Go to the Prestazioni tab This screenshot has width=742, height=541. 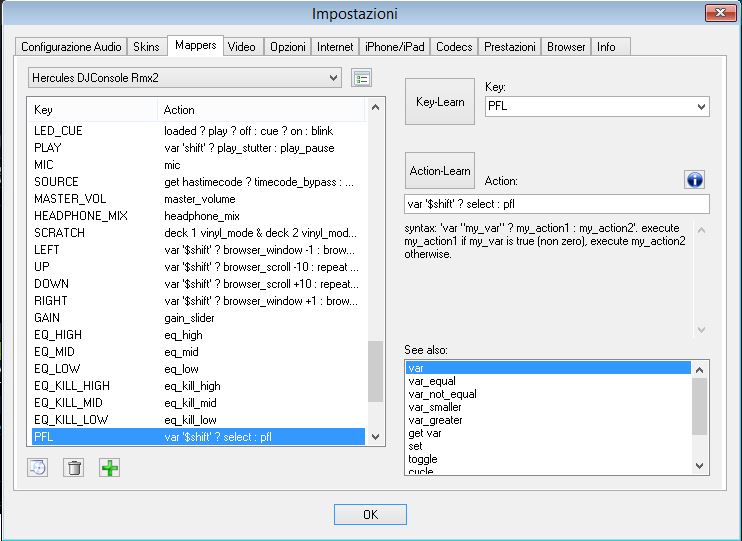(x=509, y=47)
